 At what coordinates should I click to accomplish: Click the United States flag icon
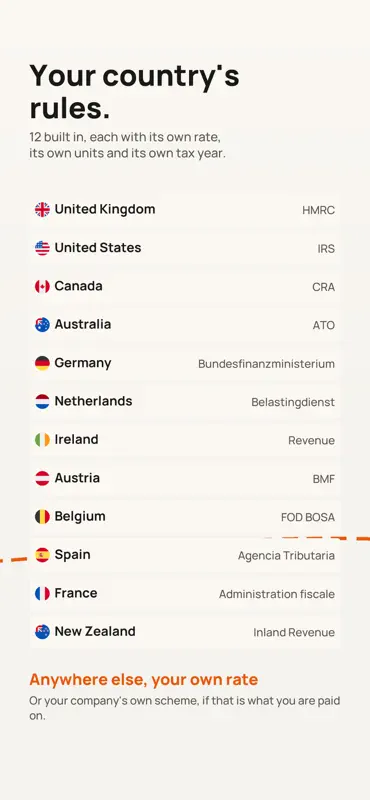pyautogui.click(x=42, y=248)
